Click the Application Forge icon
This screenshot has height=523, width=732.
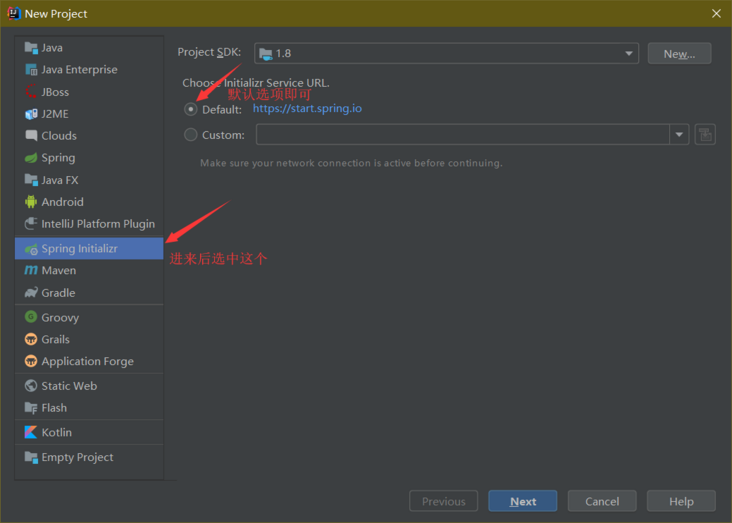(31, 361)
